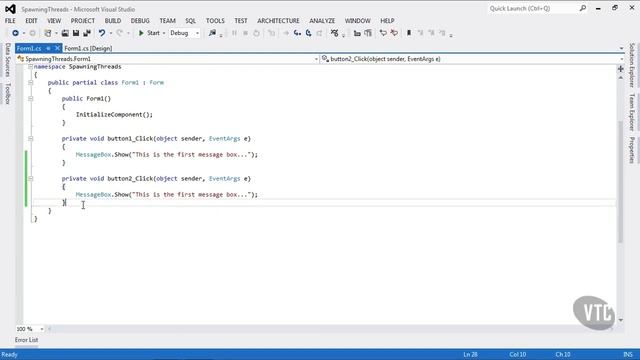Open the HELP menu
This screenshot has width=640, height=360.
(x=387, y=20)
